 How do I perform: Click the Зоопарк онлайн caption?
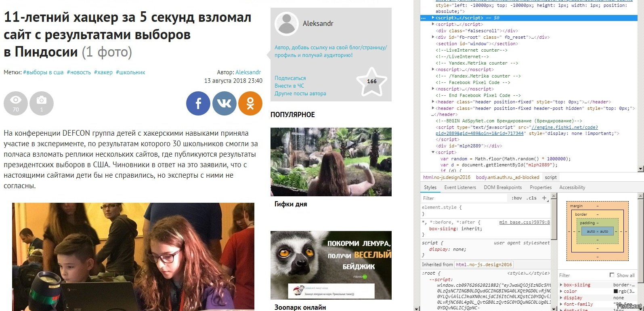[x=300, y=307]
